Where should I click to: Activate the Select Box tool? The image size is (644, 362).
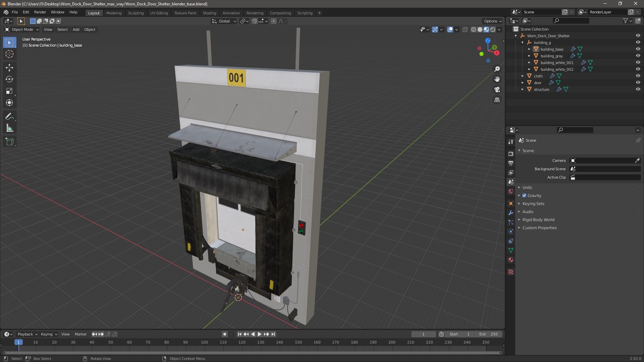[9, 43]
